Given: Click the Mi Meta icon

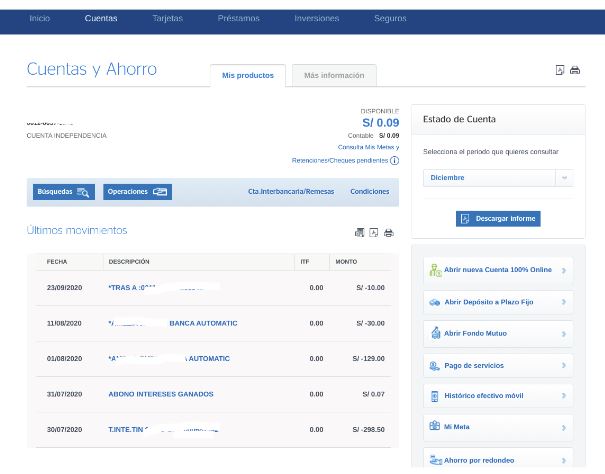Looking at the screenshot, I should [434, 426].
